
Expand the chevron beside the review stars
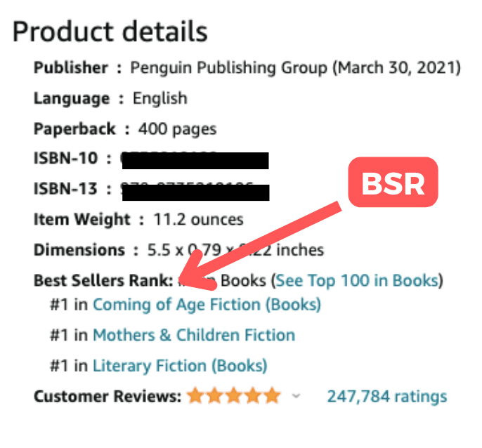click(296, 396)
